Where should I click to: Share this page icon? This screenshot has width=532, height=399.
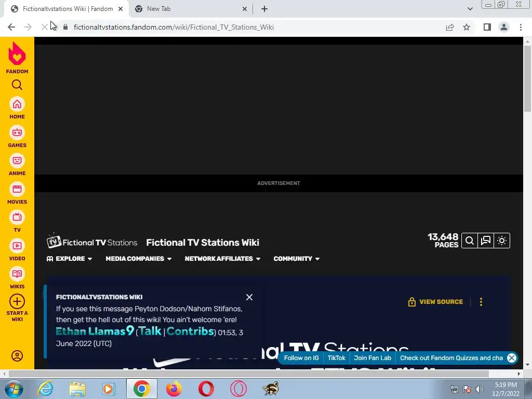click(x=450, y=27)
